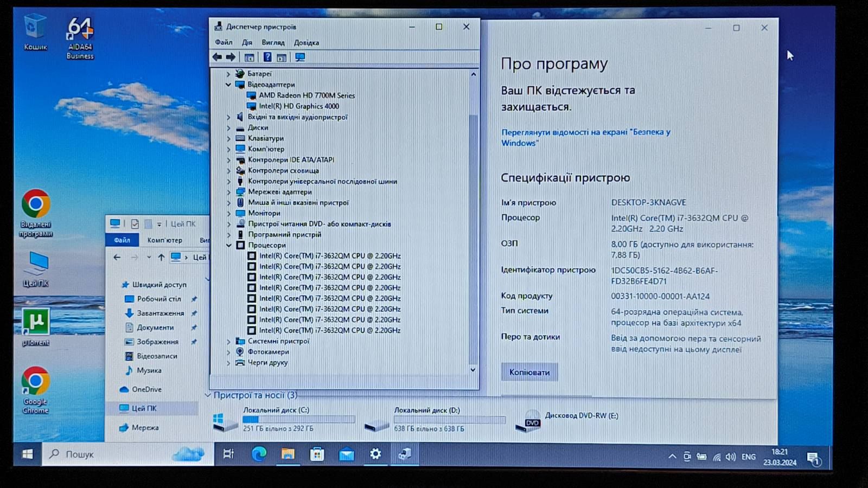Open the Довідка menu
The image size is (868, 488).
(307, 42)
